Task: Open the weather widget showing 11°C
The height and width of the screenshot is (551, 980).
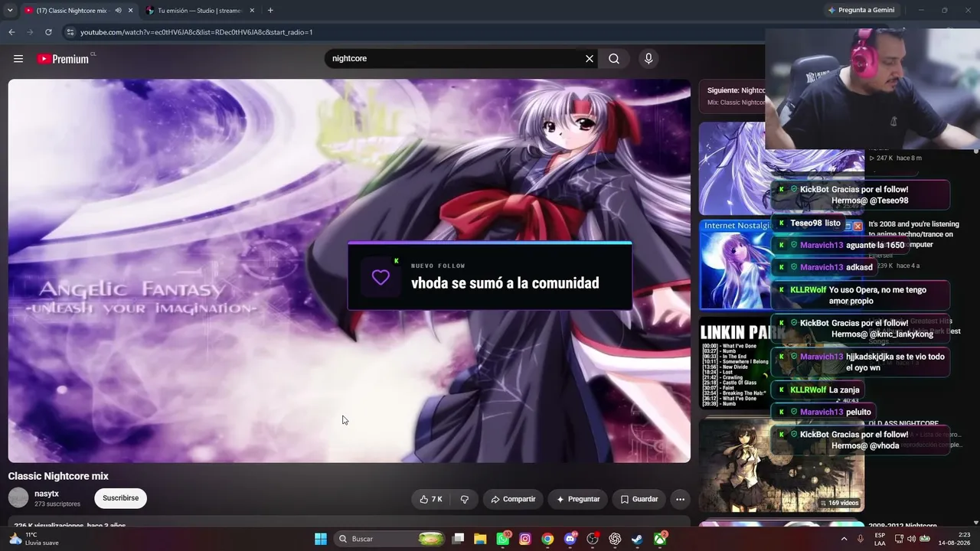Action: tap(34, 539)
